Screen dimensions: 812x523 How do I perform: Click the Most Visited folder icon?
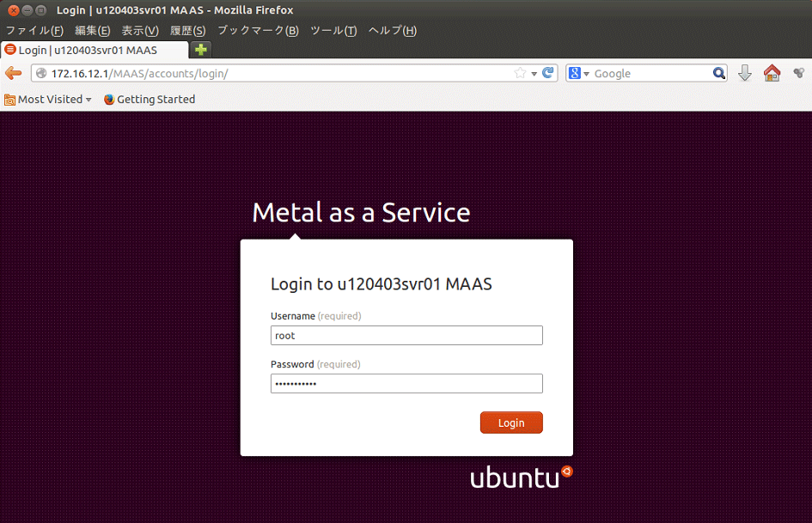[x=9, y=100]
